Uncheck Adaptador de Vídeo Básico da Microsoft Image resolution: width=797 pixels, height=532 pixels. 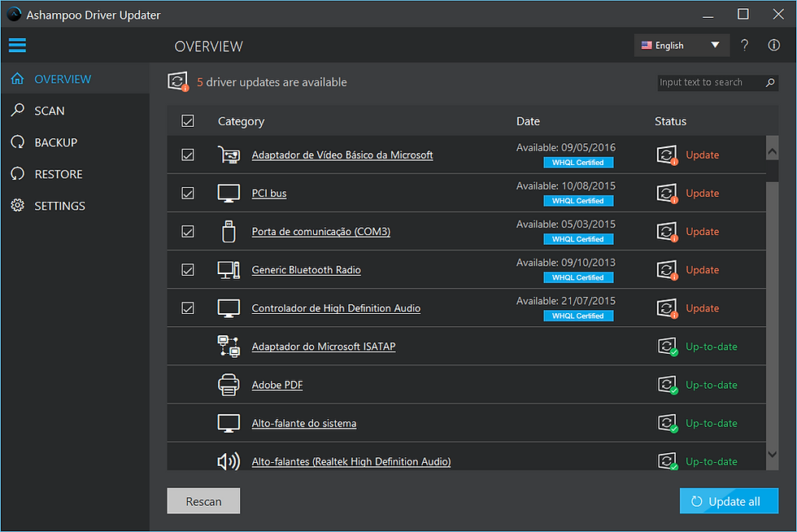click(x=188, y=155)
